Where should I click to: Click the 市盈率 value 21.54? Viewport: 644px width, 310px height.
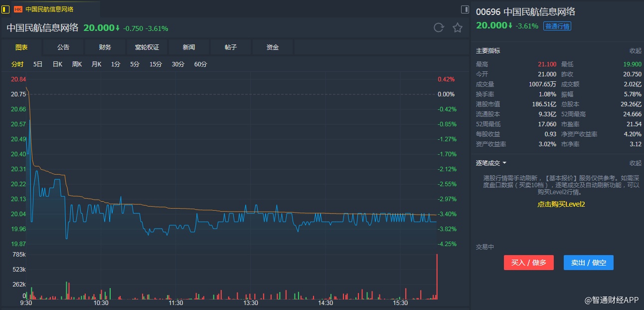point(634,124)
